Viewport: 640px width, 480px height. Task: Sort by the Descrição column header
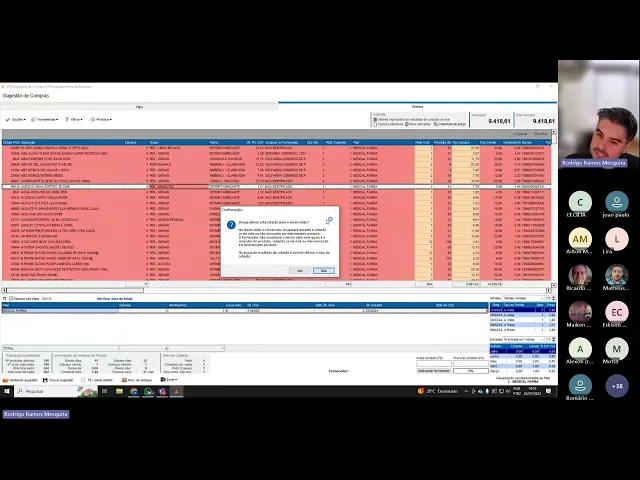coord(72,142)
